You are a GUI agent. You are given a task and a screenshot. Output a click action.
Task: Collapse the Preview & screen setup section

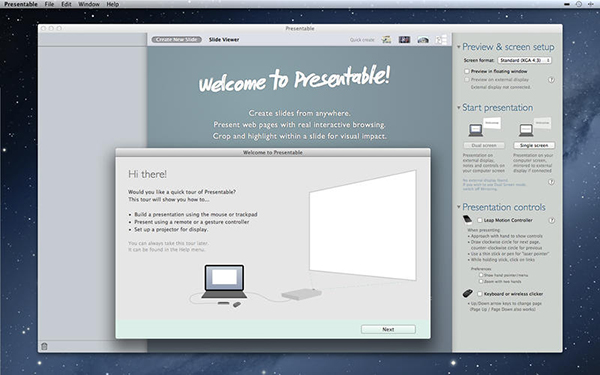[458, 47]
